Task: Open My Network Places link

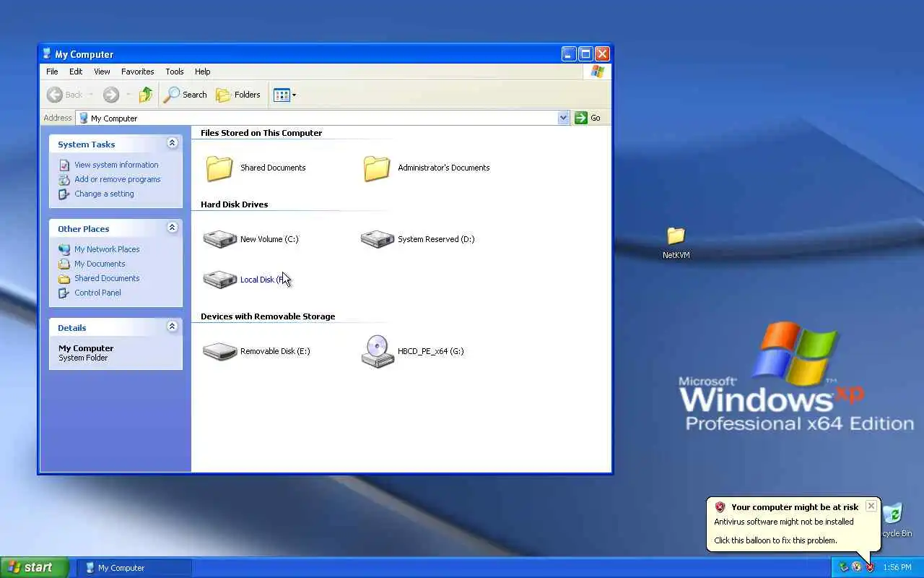Action: (x=107, y=249)
